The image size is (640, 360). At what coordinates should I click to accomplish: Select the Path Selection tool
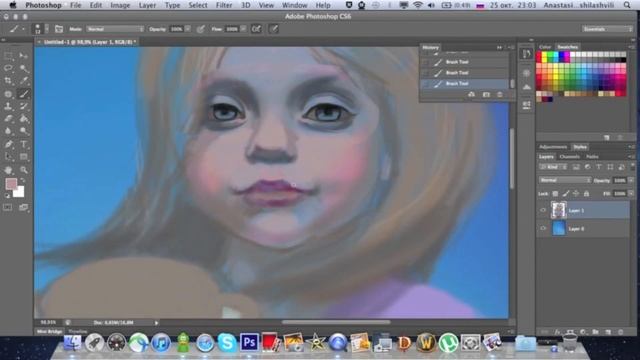(x=8, y=157)
